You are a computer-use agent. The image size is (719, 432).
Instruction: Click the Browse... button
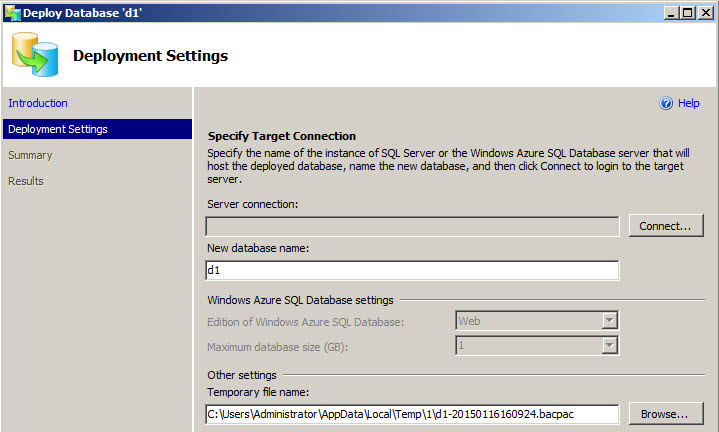[666, 413]
